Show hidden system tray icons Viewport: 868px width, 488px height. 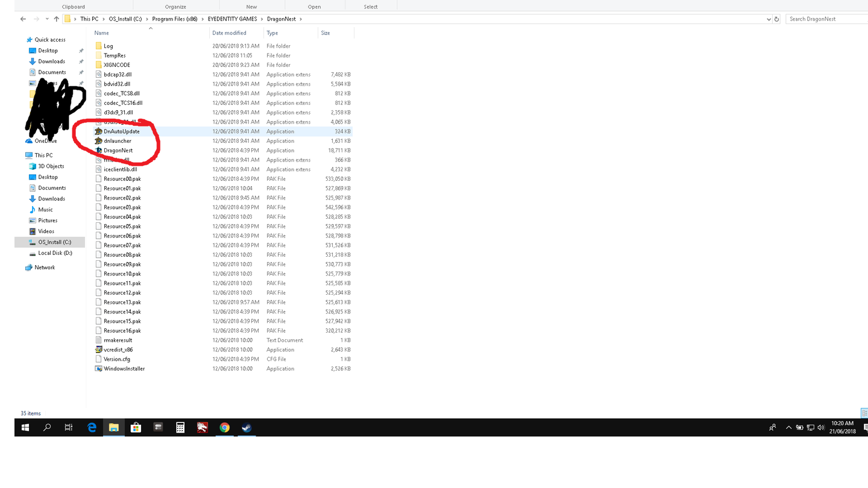[788, 428]
